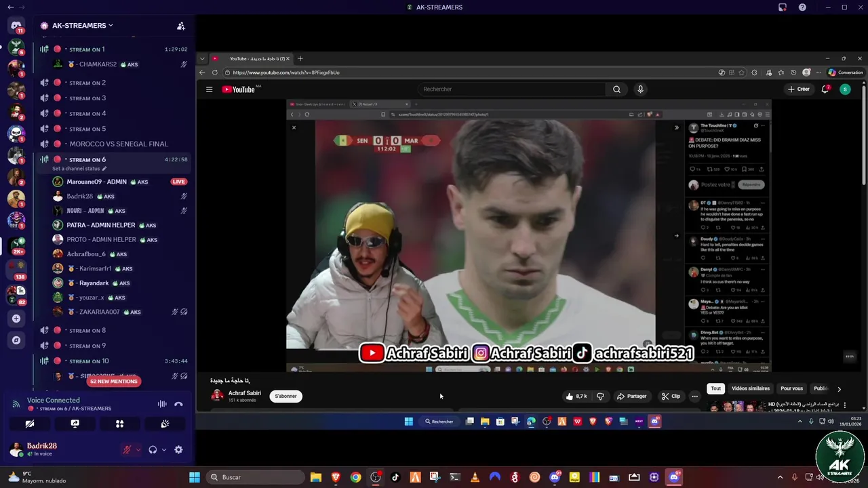Viewport: 868px width, 488px height.
Task: Click the S'abonner subscribe button
Action: [x=285, y=396]
